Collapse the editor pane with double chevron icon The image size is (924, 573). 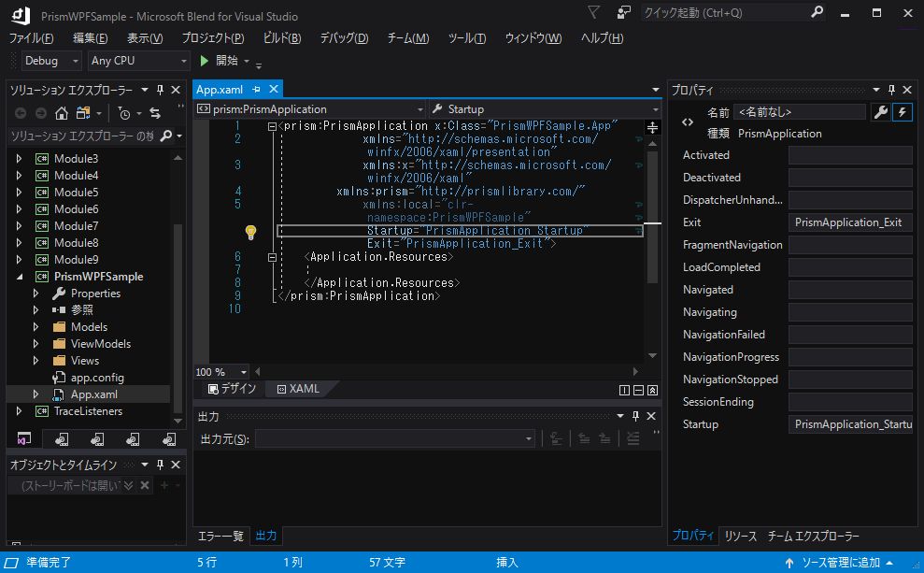point(653,390)
